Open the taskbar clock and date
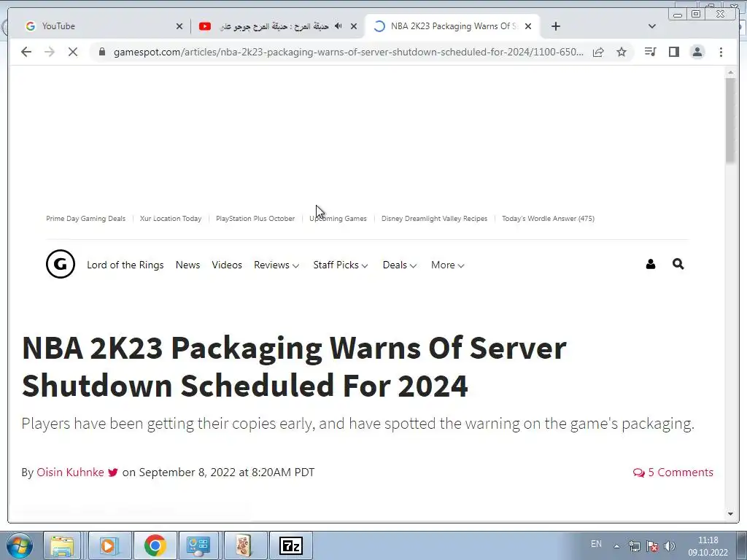 coord(708,546)
